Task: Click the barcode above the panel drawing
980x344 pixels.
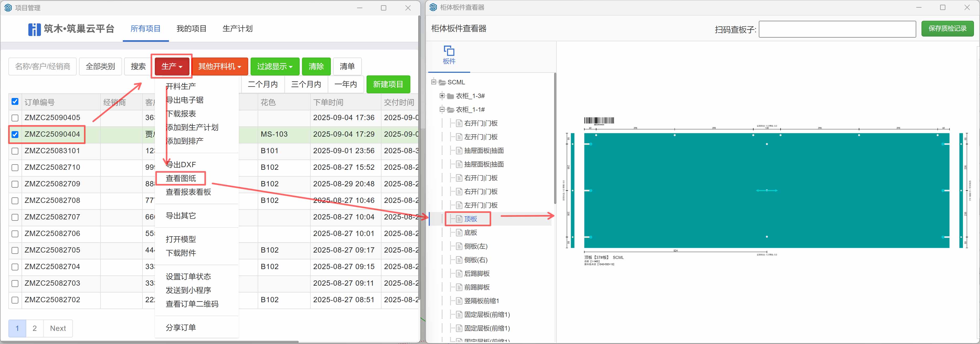Action: click(x=599, y=121)
